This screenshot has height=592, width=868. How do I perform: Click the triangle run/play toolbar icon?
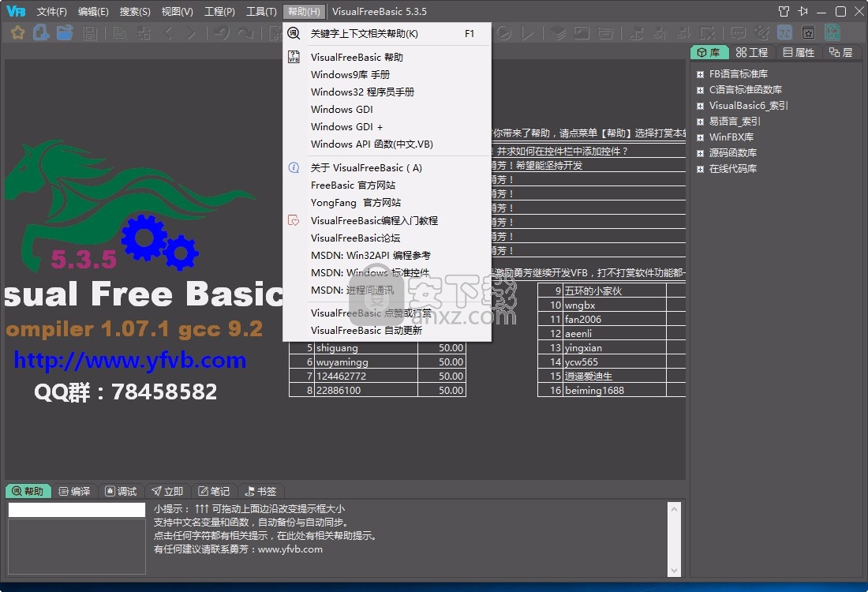[528, 33]
